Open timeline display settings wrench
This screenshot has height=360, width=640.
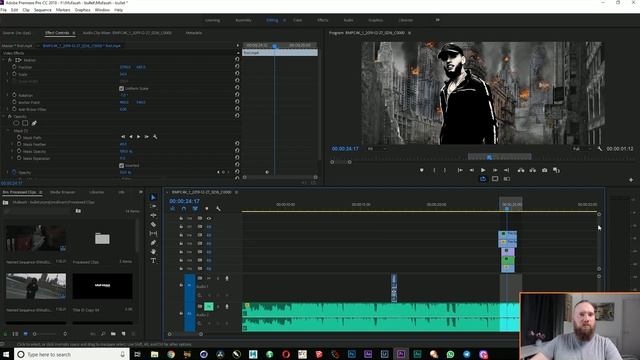click(x=218, y=209)
